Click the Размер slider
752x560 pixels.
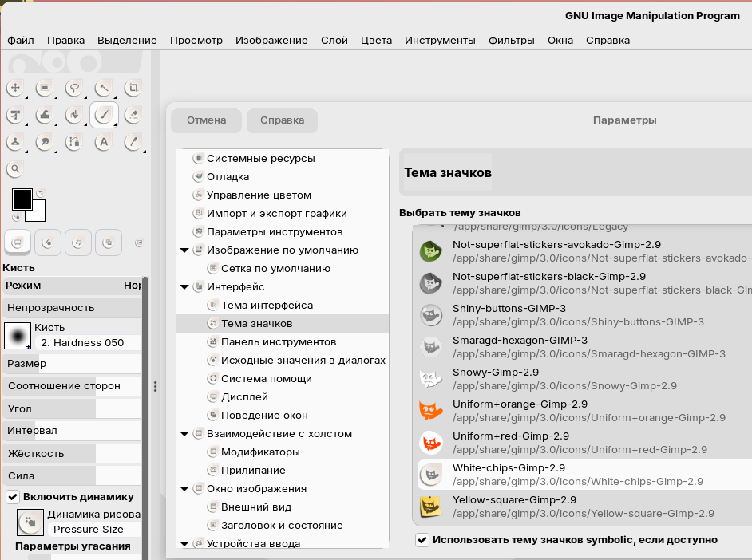pos(72,364)
